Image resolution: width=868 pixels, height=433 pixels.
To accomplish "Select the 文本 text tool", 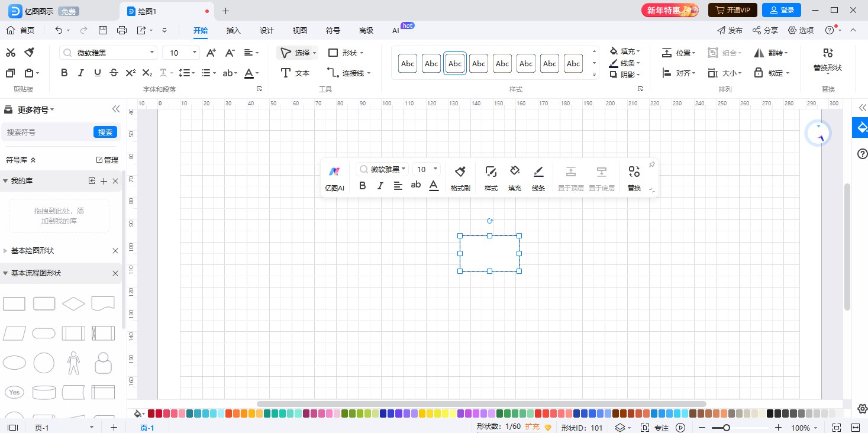I will (x=295, y=73).
